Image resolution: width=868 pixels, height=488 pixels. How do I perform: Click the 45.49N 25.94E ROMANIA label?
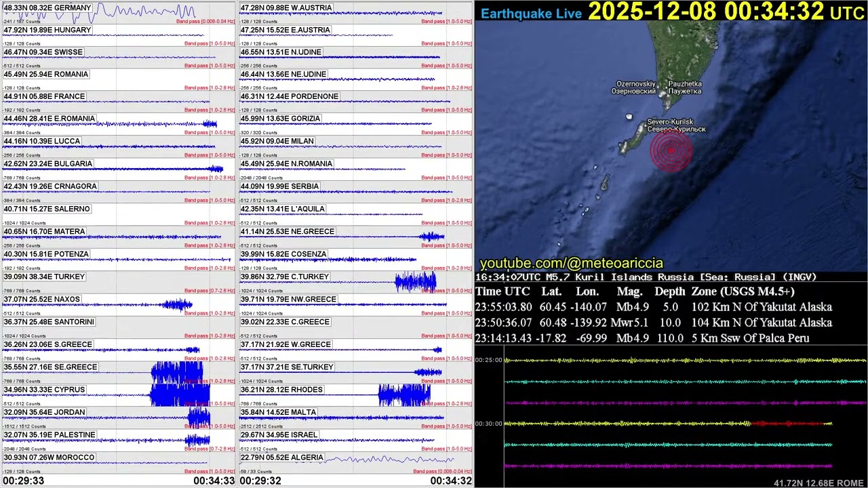click(45, 75)
